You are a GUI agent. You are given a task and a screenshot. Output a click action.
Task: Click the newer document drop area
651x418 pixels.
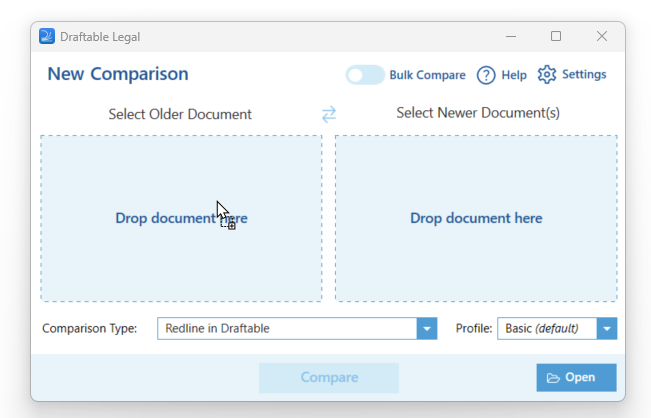tap(476, 218)
